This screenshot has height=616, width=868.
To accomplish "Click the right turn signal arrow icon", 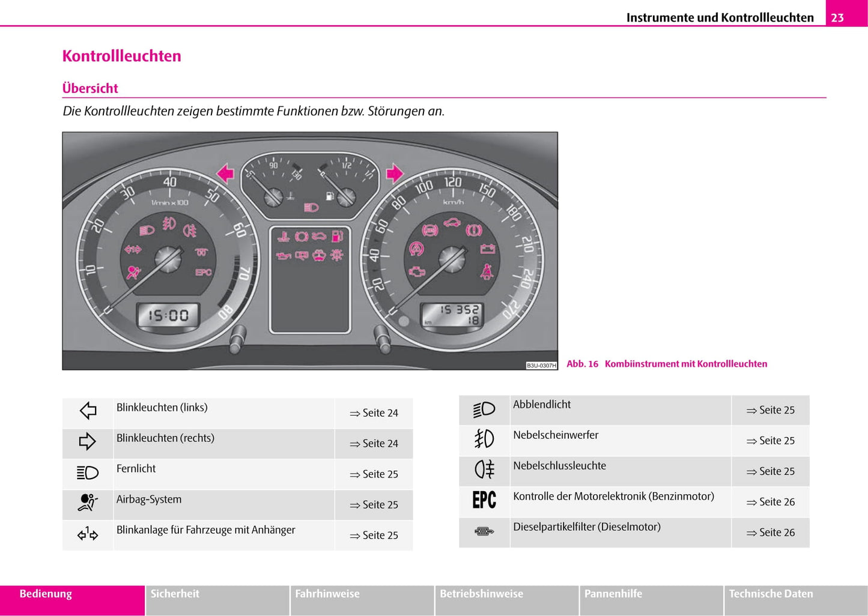I will [x=88, y=442].
